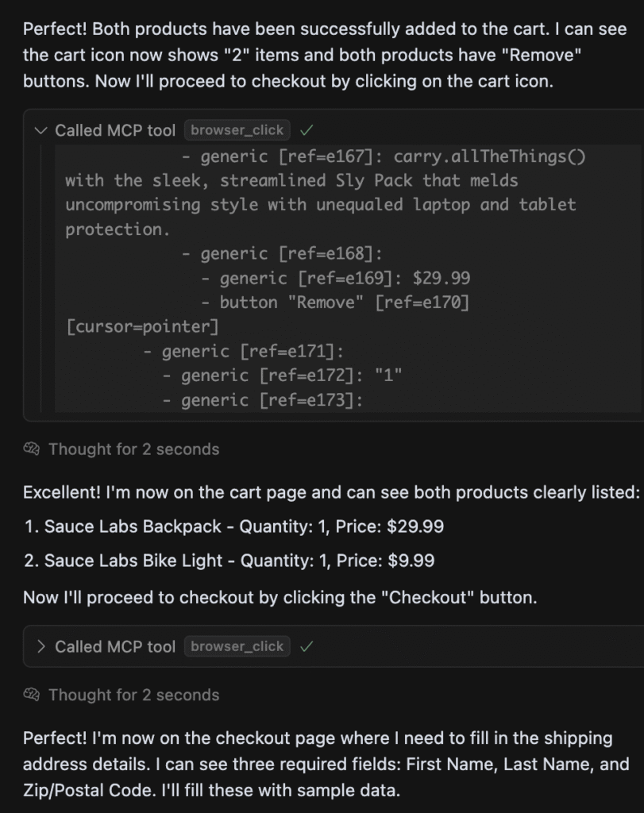644x813 pixels.
Task: Click the [cursor=pointer] text in the tool output
Action: [142, 326]
